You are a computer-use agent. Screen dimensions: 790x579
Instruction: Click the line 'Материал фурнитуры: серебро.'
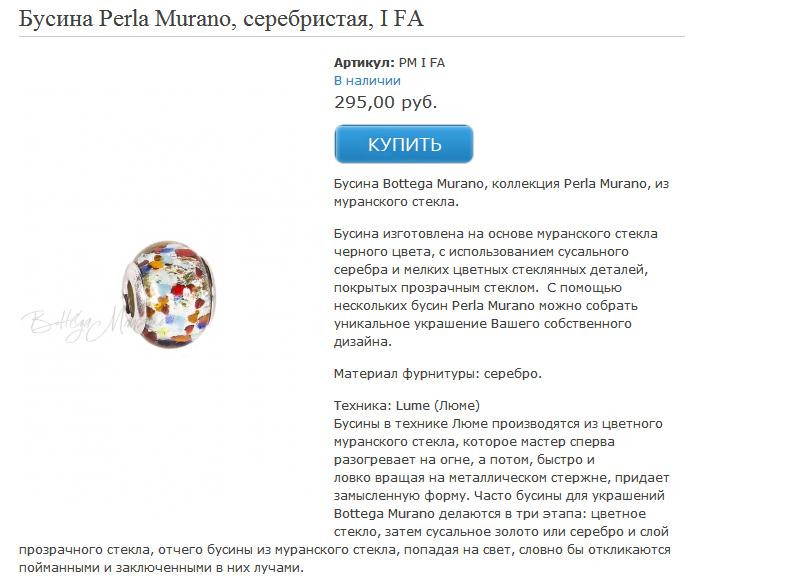pos(437,374)
